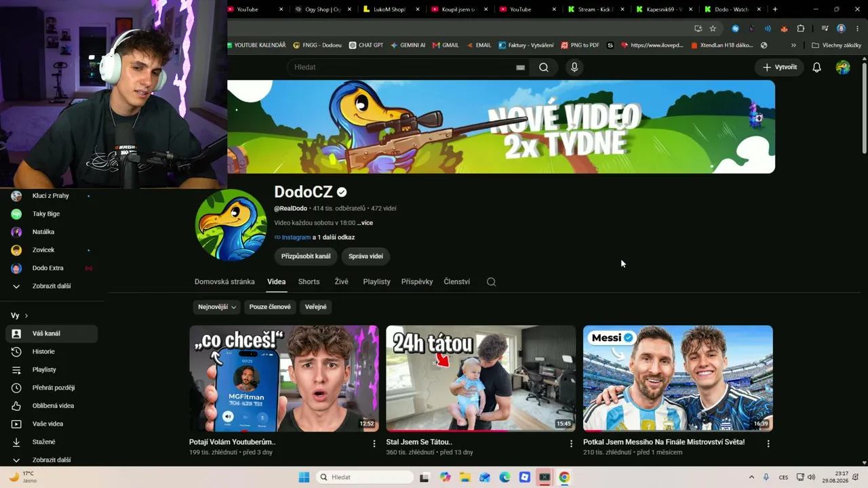
Task: Show hidden system tray icons
Action: click(751, 477)
